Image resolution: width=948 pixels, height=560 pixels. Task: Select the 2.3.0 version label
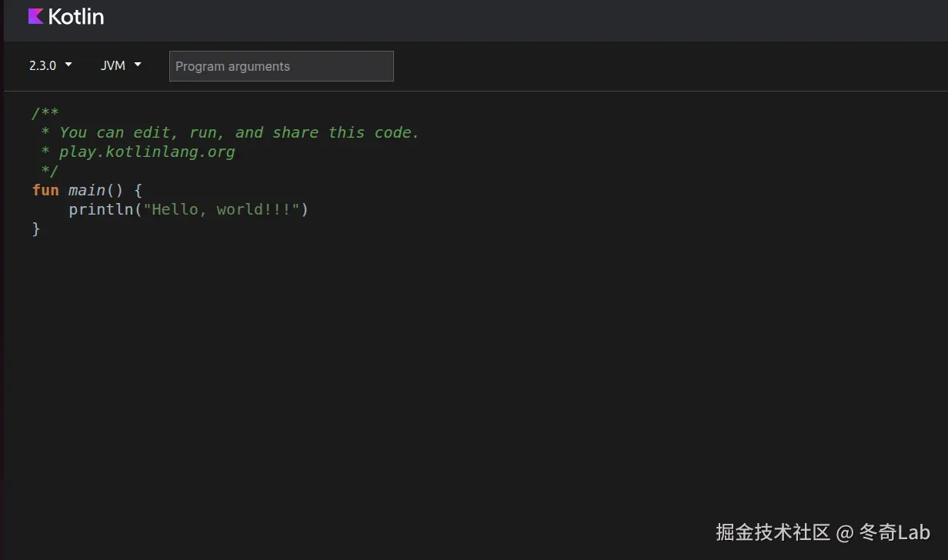[42, 65]
